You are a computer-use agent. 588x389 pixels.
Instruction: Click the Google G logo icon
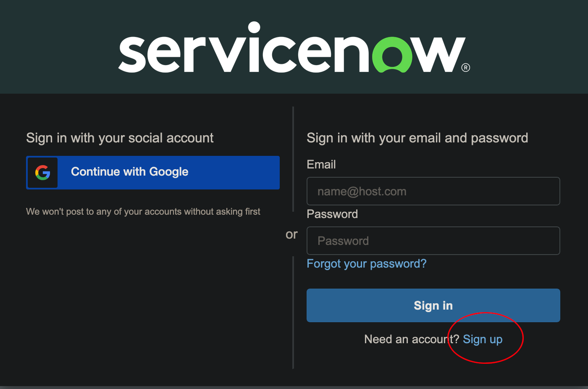coord(42,173)
